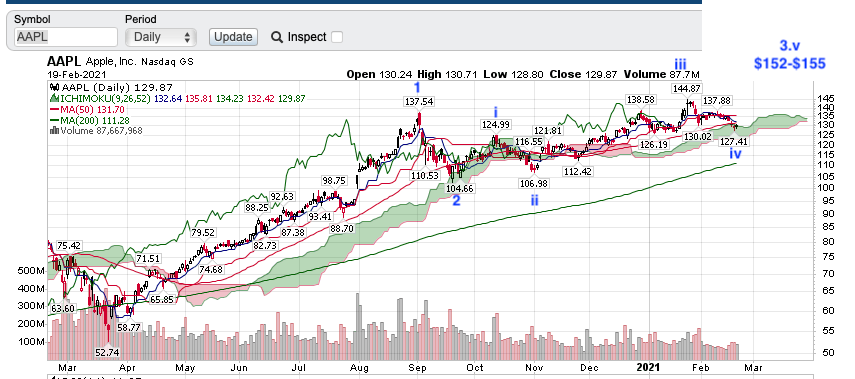
Task: Click the 130.02 price label
Action: [698, 136]
